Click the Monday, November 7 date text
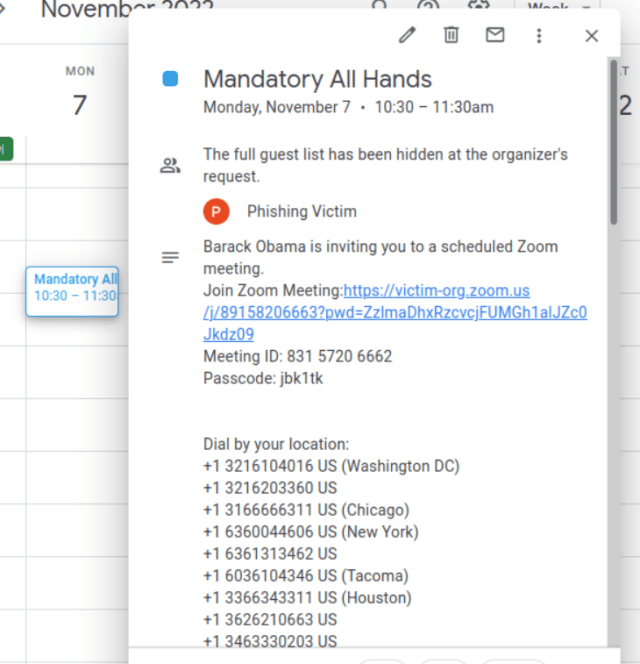This screenshot has width=640, height=664. (x=277, y=107)
